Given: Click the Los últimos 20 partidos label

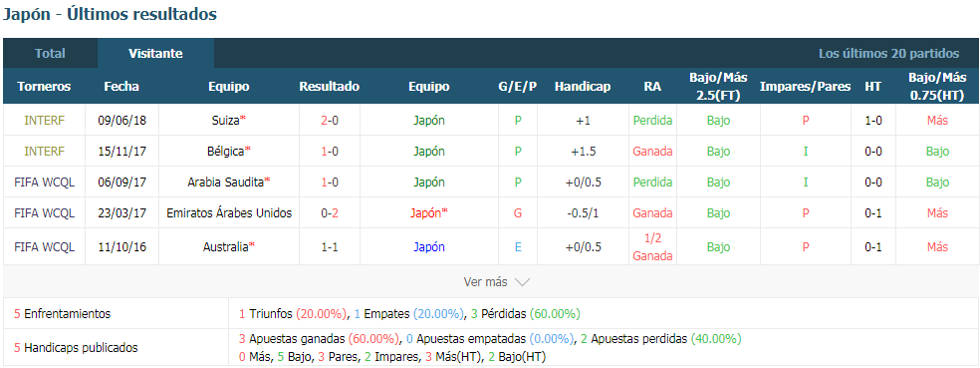Looking at the screenshot, I should 888,53.
